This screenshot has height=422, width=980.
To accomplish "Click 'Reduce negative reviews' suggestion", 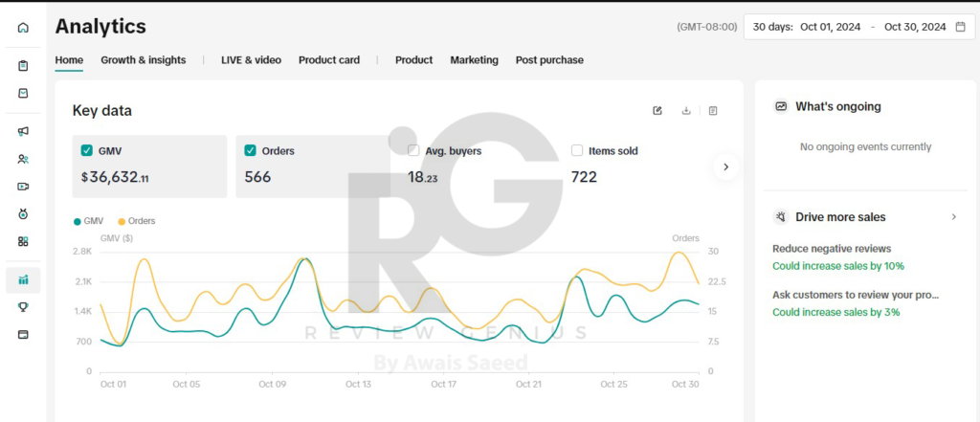I will click(x=832, y=249).
